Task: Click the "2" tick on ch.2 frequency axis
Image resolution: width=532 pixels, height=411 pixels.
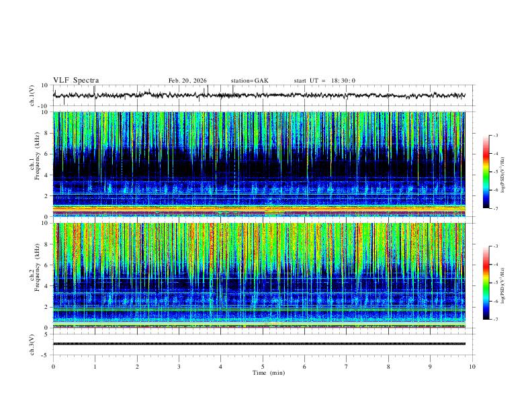Action: click(x=46, y=307)
